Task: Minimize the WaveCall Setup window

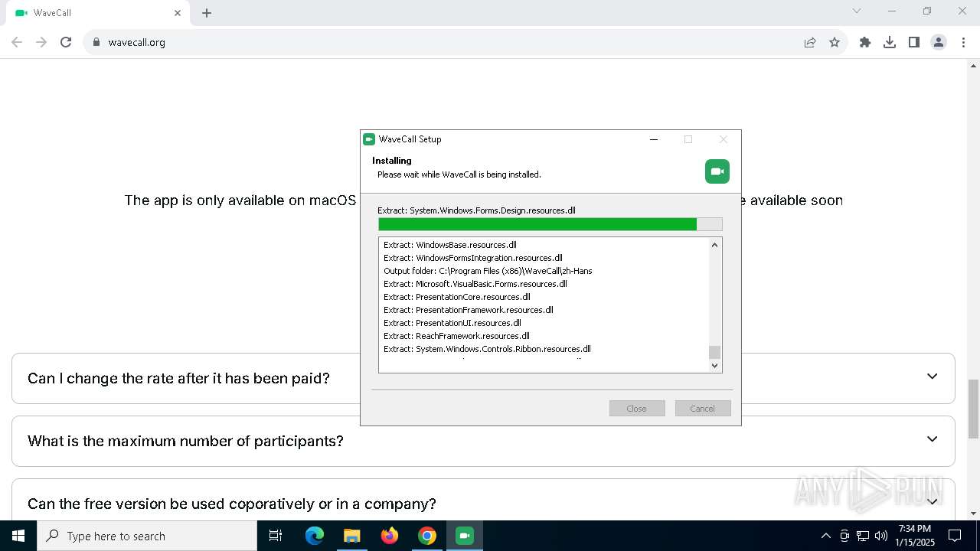Action: pyautogui.click(x=654, y=139)
